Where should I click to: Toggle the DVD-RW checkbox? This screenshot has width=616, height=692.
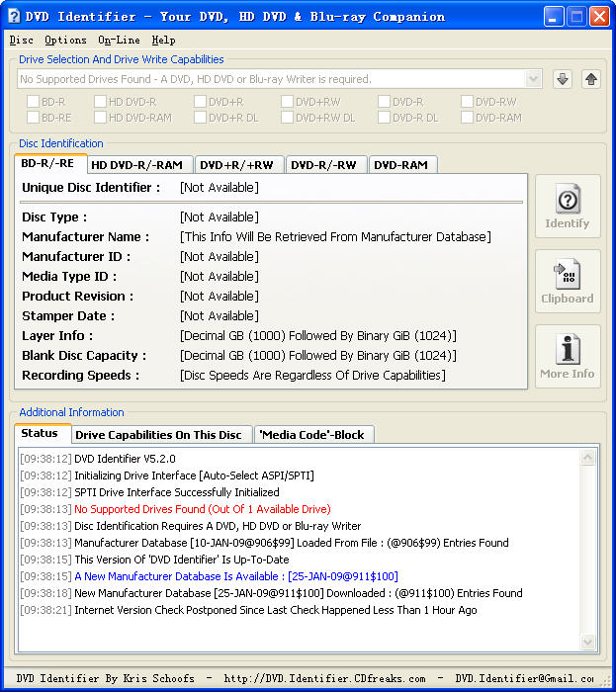pos(467,102)
